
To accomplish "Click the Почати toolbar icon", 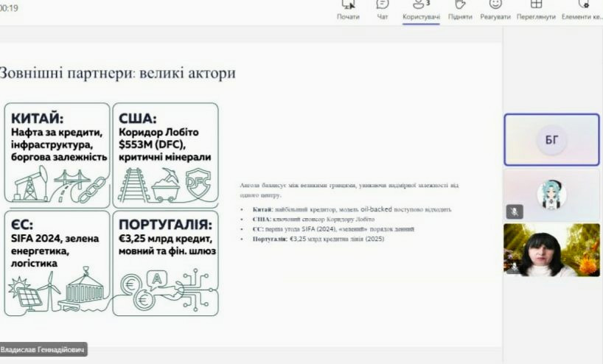I will (x=348, y=8).
